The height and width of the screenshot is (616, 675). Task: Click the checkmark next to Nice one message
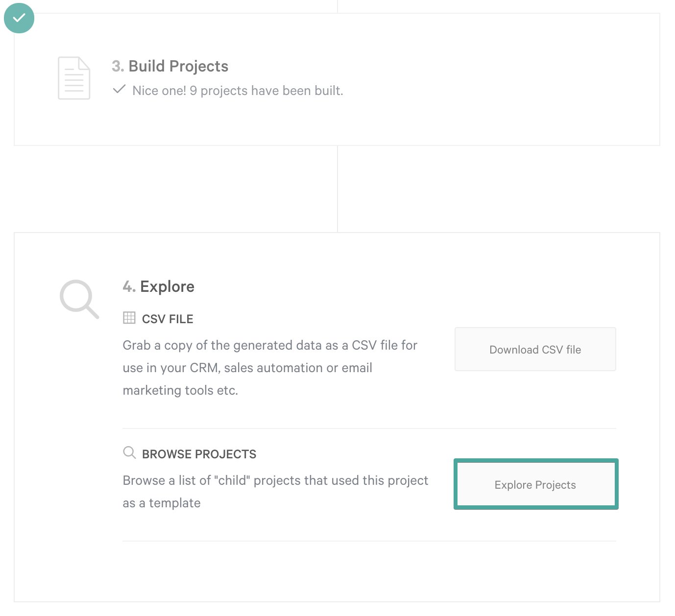(119, 90)
